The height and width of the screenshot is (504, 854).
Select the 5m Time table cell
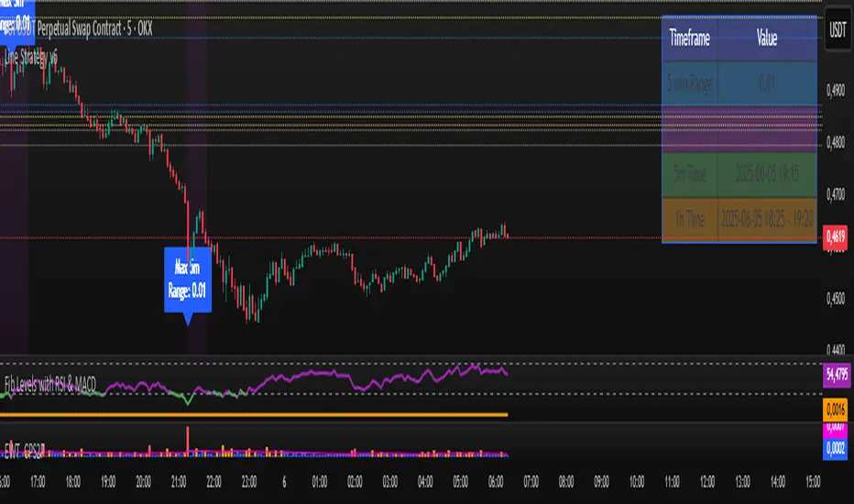tap(689, 174)
